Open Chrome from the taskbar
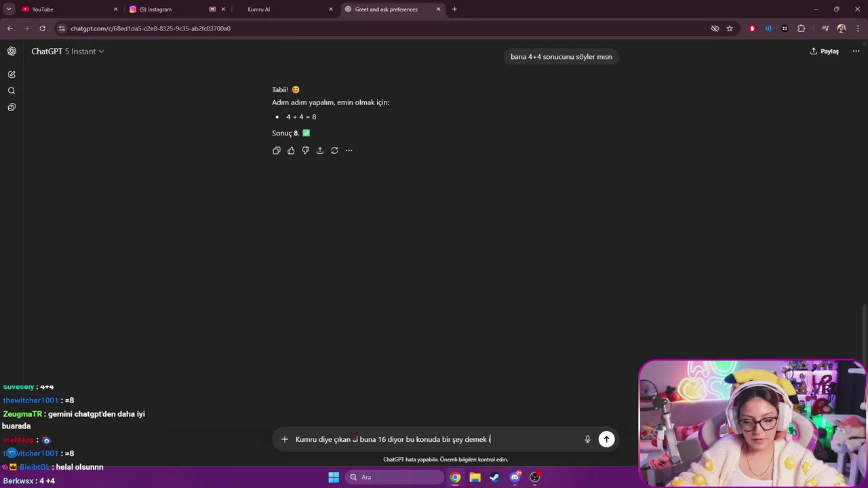Image resolution: width=868 pixels, height=488 pixels. point(455,477)
